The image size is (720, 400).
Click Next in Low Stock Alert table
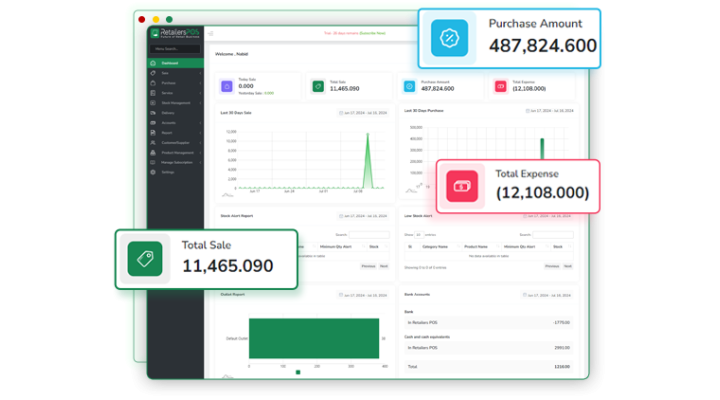(x=568, y=266)
